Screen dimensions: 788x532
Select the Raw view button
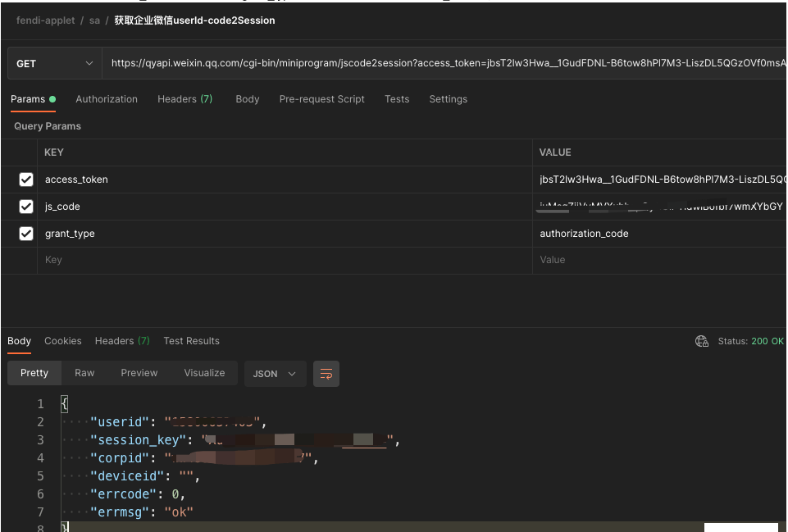pos(84,373)
